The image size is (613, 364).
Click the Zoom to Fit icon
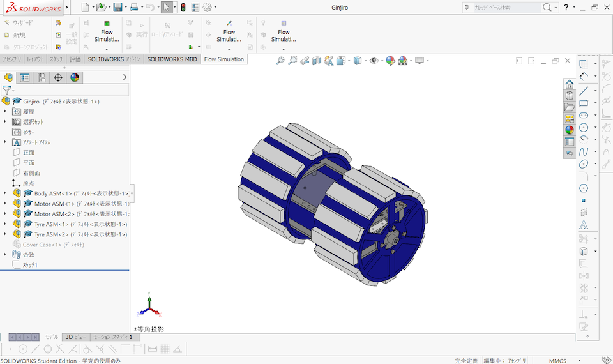point(280,61)
